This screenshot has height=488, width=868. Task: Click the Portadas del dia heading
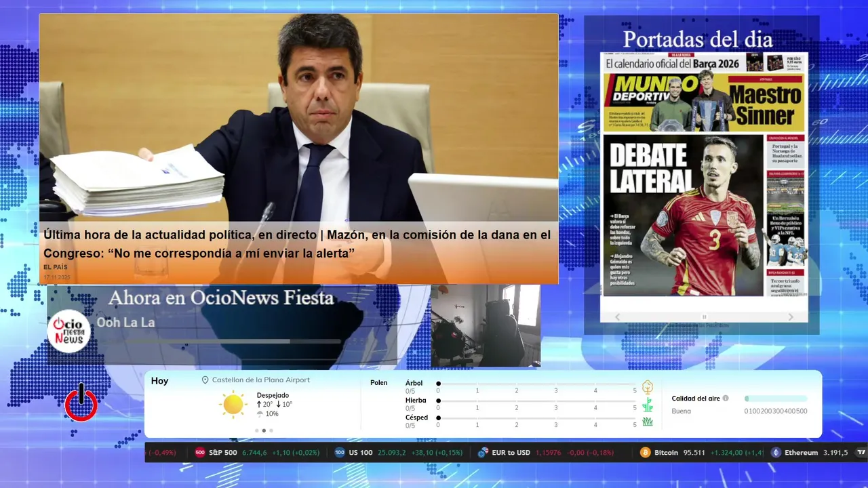(x=698, y=39)
